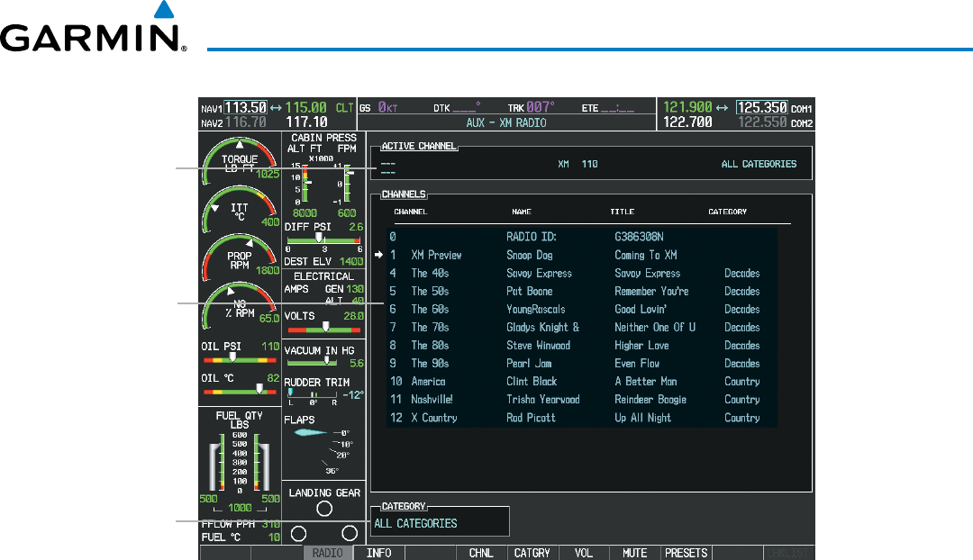Screen dimensions: 973x560
Task: Click the ALL CATEGORIES category field
Action: click(440, 523)
